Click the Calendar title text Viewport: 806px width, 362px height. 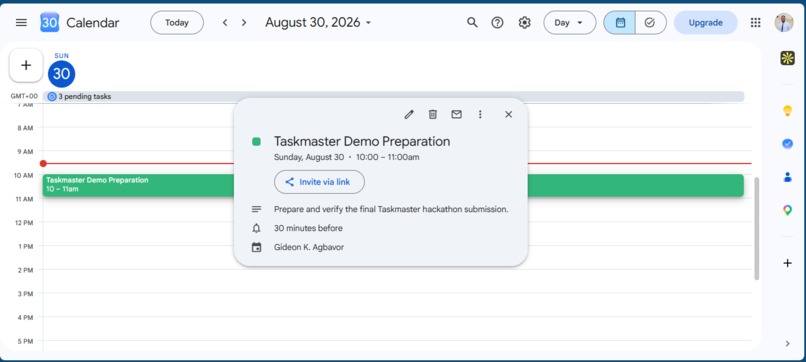click(x=93, y=23)
